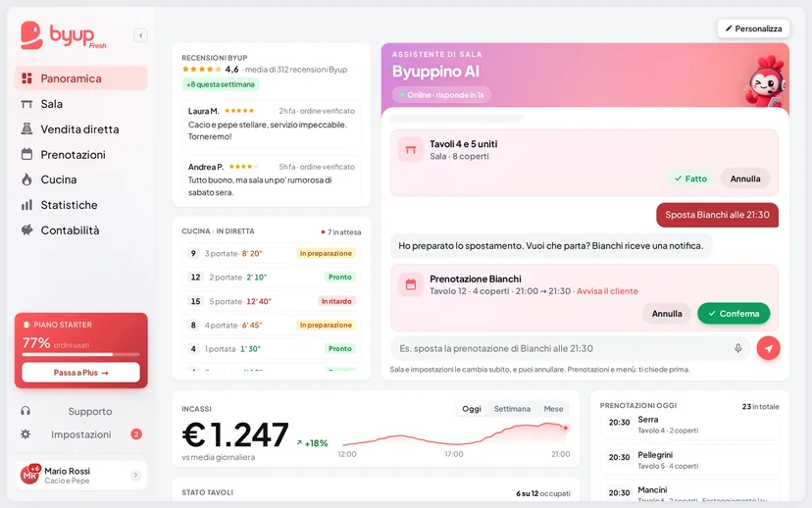
Task: Select kitchen order 15 In ritardo
Action: click(272, 301)
